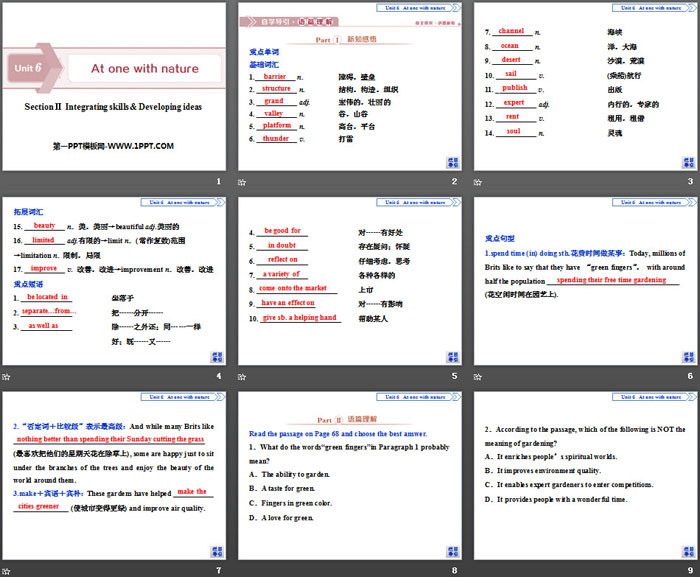Click the animation star under slide 6
This screenshot has width=700, height=577.
(x=476, y=376)
